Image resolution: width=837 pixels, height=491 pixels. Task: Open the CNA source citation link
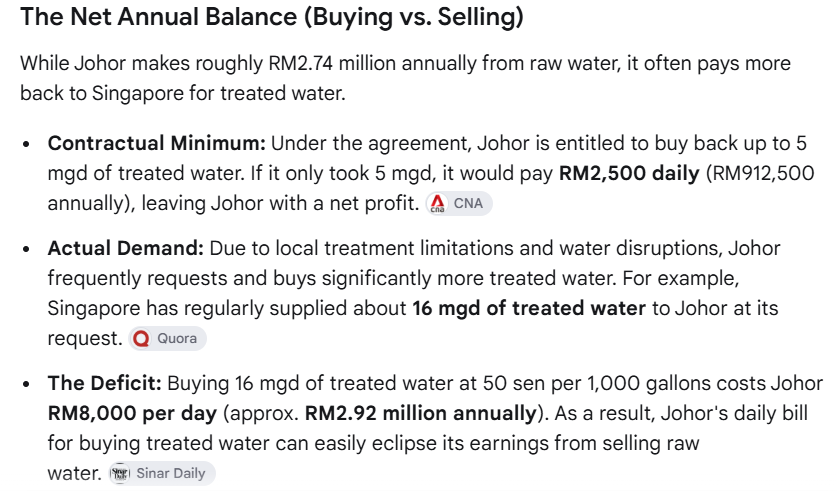[459, 203]
